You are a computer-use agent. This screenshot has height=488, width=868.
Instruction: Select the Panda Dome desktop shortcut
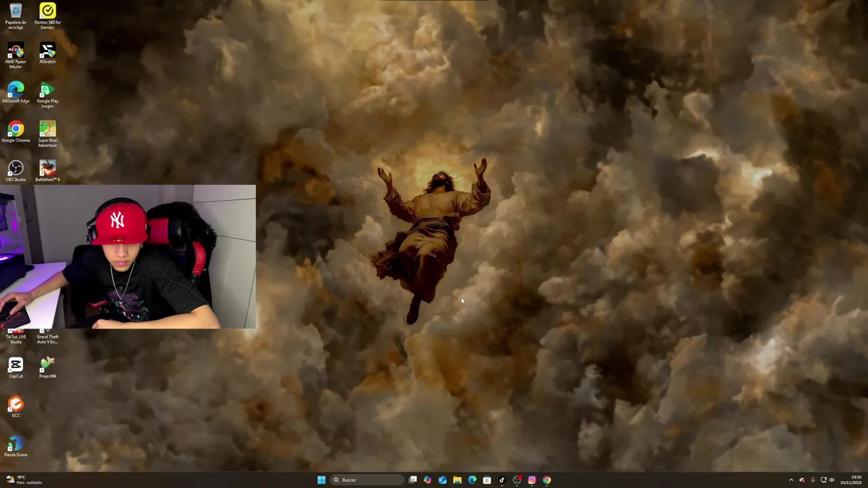tap(16, 447)
